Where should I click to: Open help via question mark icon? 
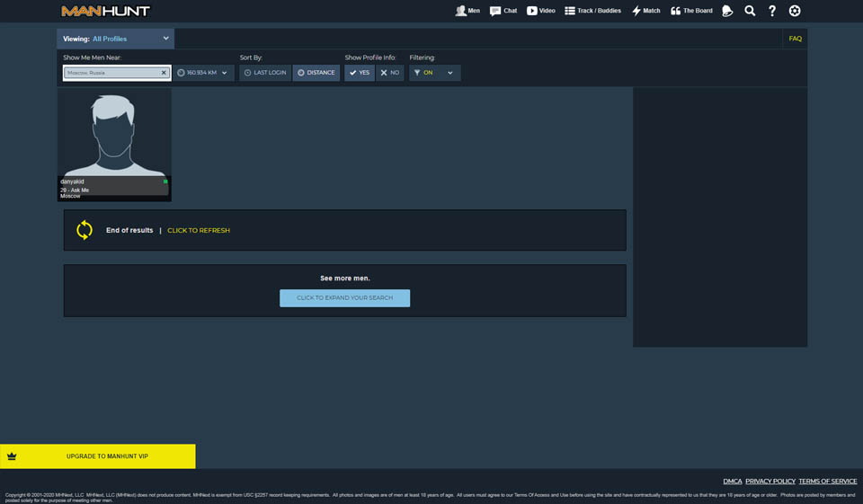point(772,11)
